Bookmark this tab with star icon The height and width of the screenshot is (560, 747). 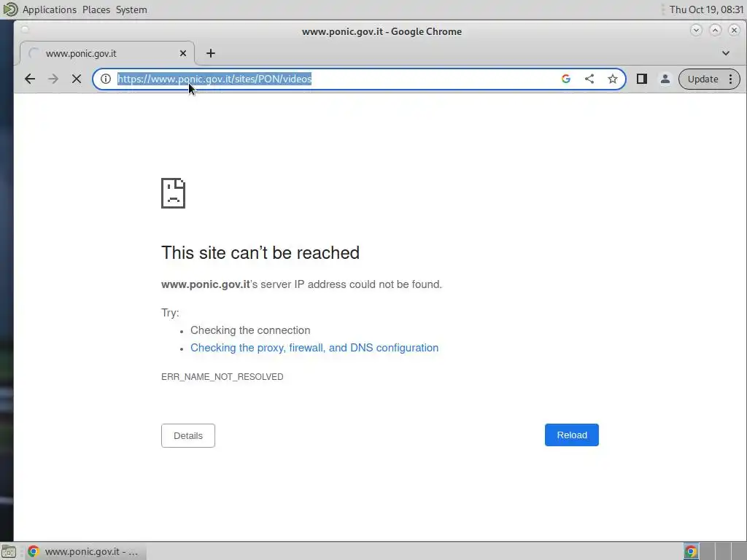[x=613, y=79]
